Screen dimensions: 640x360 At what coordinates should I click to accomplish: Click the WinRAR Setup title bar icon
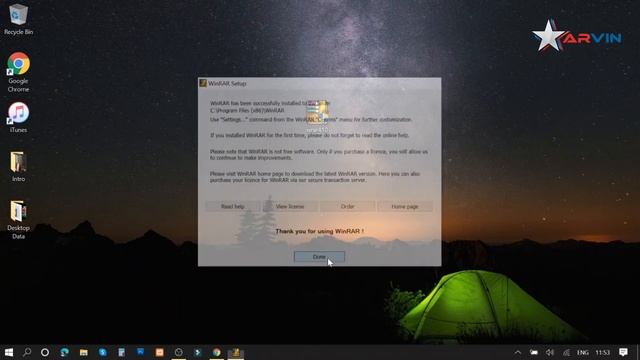pos(203,83)
